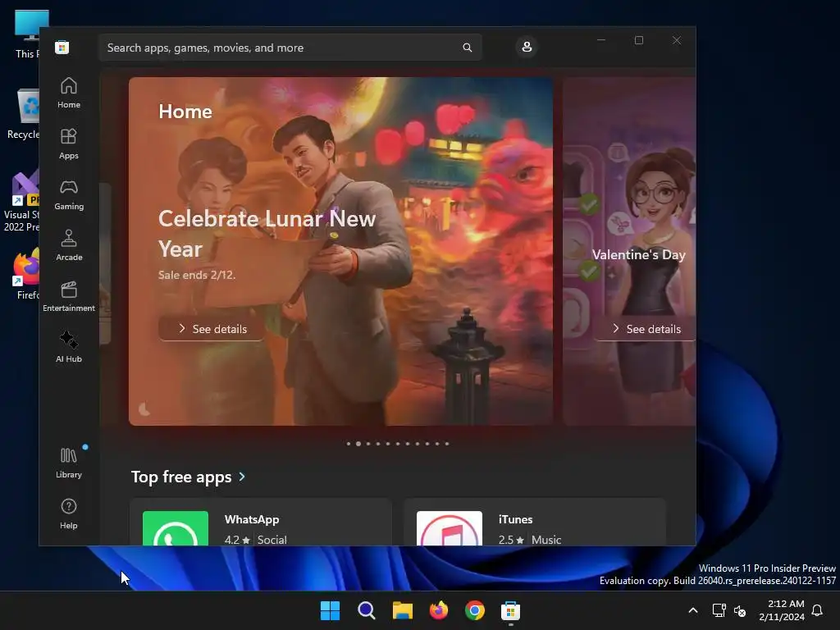Select the Recycle Bin desktop icon
Image resolution: width=840 pixels, height=630 pixels.
[x=24, y=114]
